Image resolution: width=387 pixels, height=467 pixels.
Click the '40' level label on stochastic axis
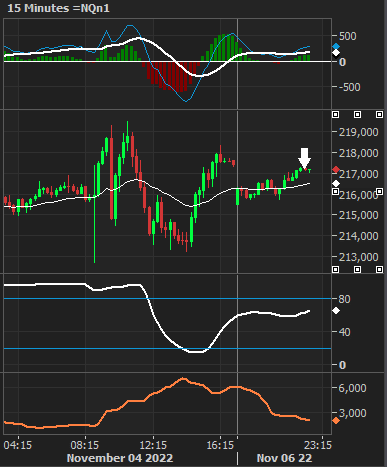point(344,332)
